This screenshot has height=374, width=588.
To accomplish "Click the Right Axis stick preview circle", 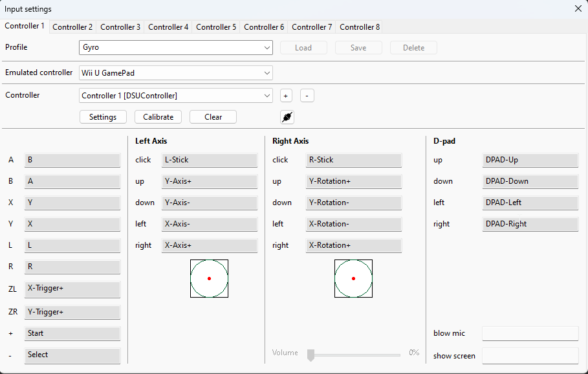I will pyautogui.click(x=353, y=278).
